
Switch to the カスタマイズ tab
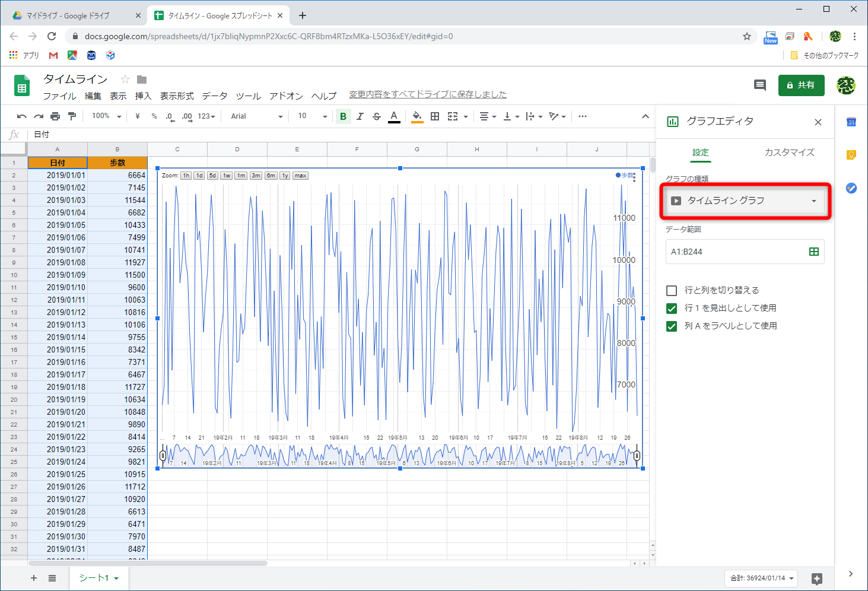(789, 152)
